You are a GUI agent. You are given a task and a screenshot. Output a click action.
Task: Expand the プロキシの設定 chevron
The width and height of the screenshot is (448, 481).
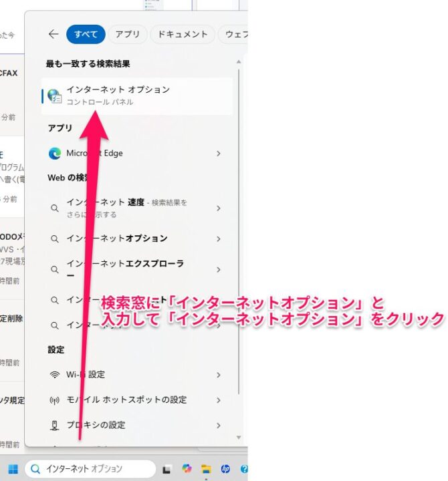click(x=218, y=426)
